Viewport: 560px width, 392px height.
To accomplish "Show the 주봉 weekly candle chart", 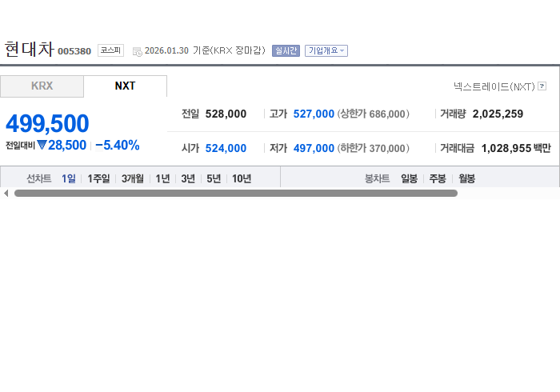I will [x=438, y=178].
